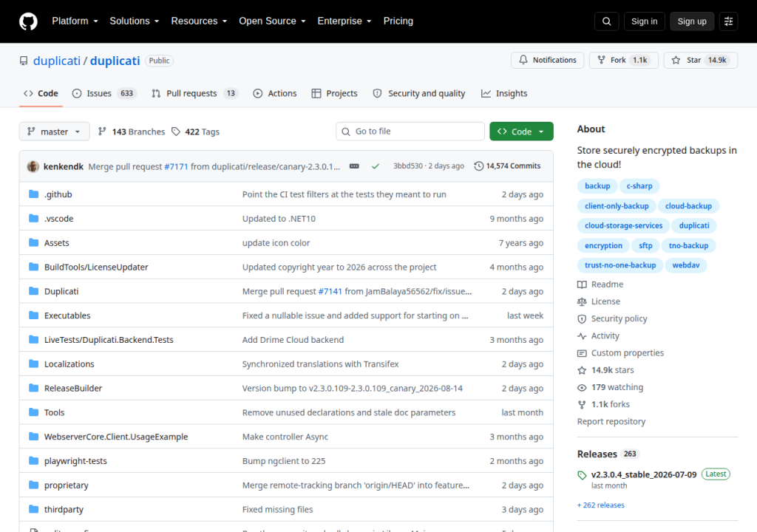
Task: Click the star icon beside 14.9k stars
Action: point(582,370)
